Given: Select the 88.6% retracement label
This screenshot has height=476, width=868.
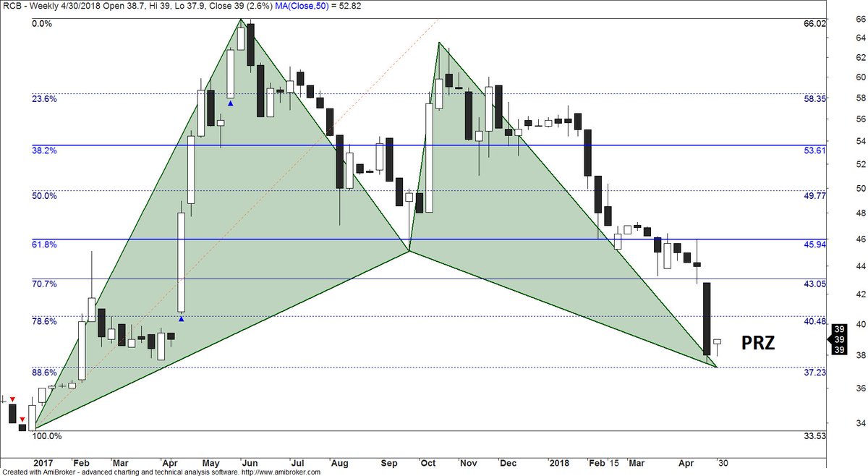Looking at the screenshot, I should (x=44, y=373).
